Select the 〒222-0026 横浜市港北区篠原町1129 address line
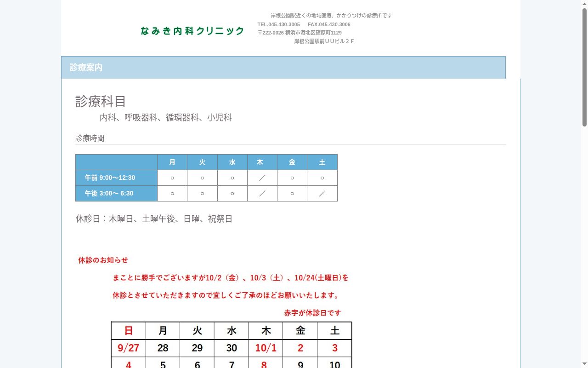Screen dimensions: 588x368 [x=300, y=33]
